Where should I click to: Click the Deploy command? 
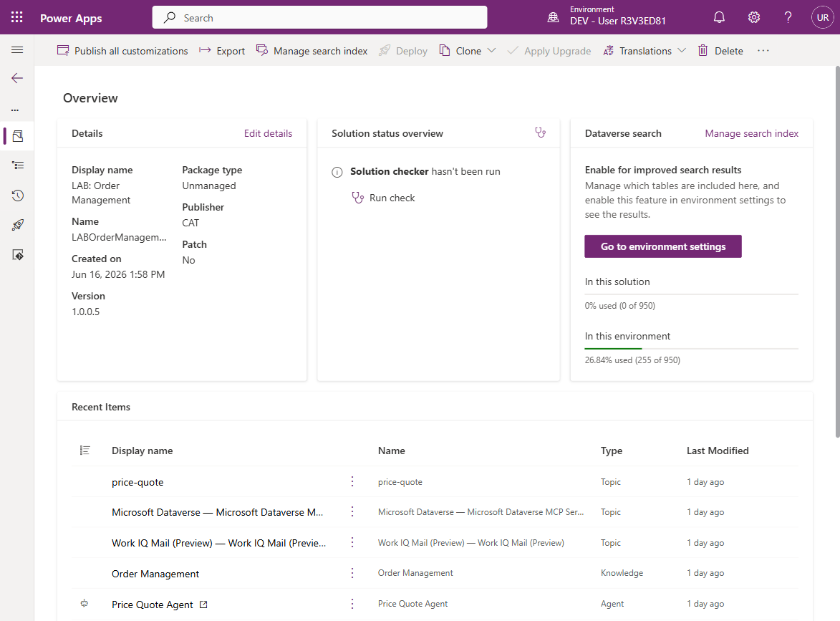(403, 50)
